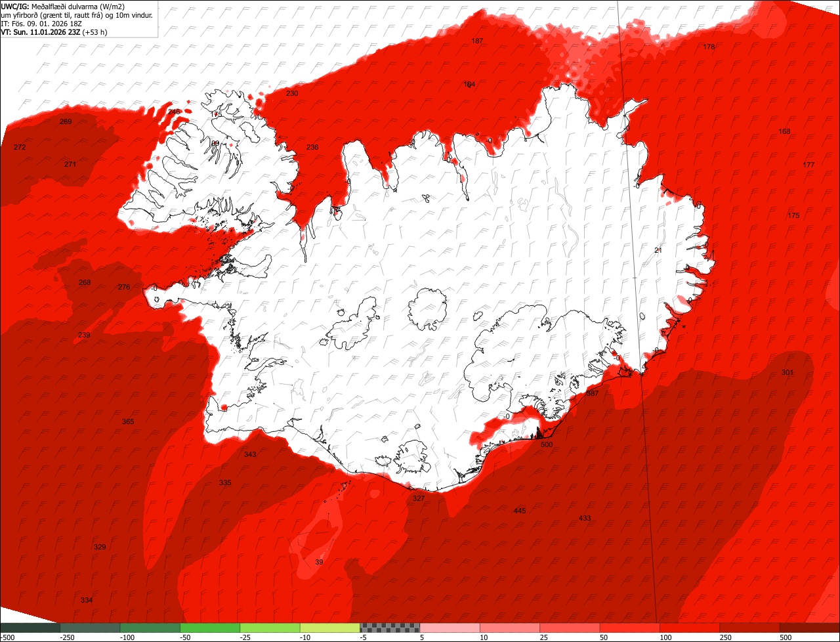840x642 pixels.
Task: Click the 335 flux value label
Action: click(225, 482)
